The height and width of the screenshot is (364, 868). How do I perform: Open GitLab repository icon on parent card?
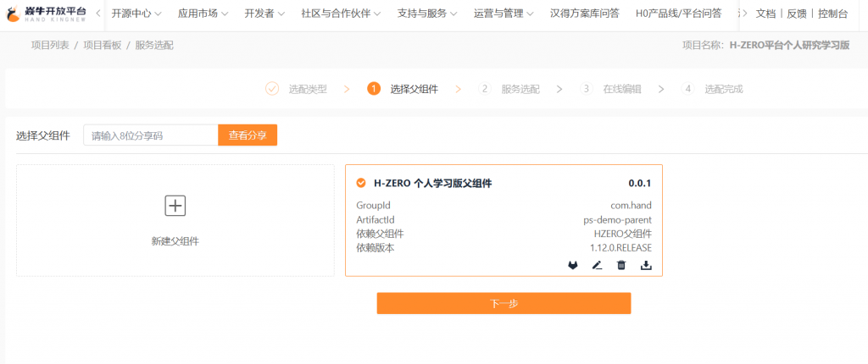573,265
